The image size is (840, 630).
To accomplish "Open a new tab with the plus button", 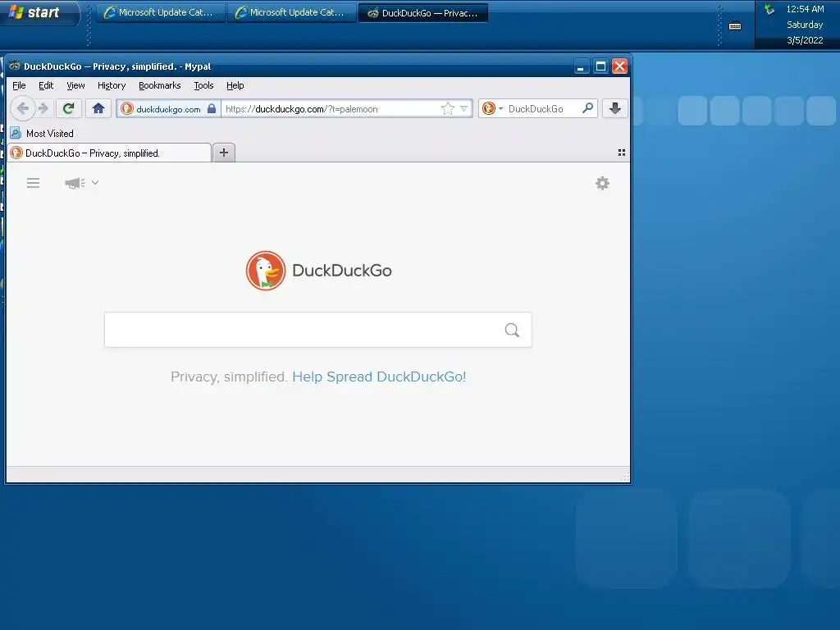I will pos(224,153).
